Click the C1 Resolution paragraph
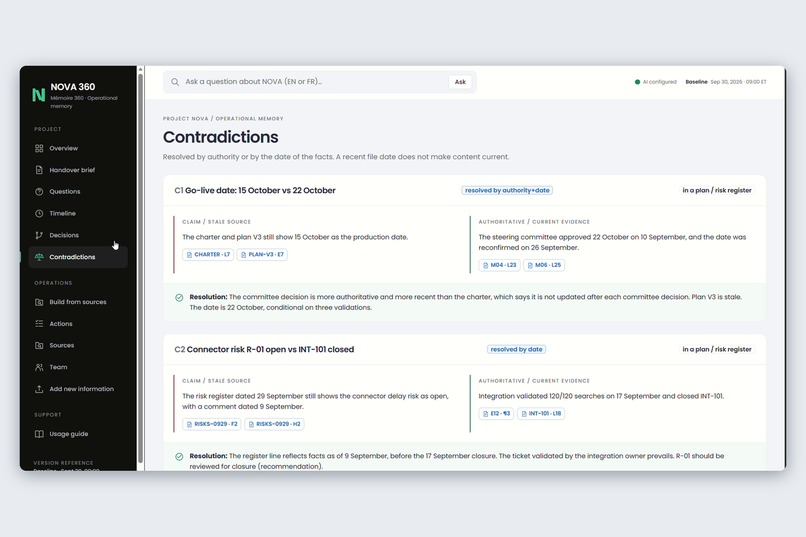The image size is (806, 537). point(466,302)
